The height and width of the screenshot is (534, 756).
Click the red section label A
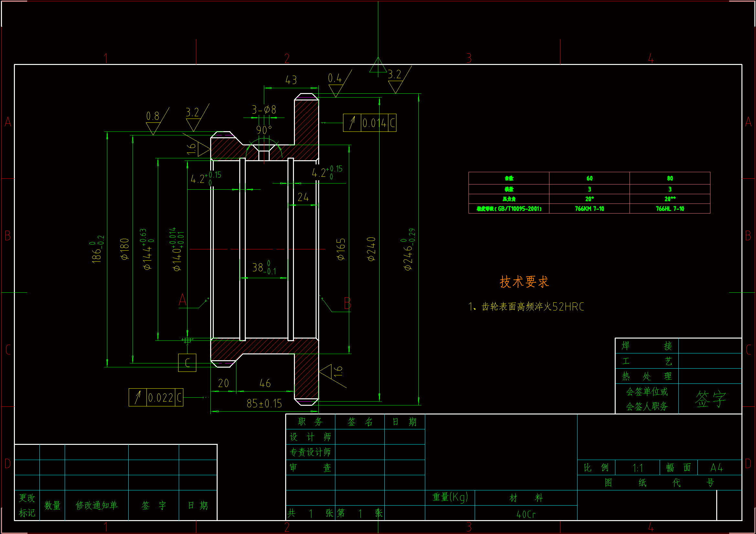pos(182,300)
